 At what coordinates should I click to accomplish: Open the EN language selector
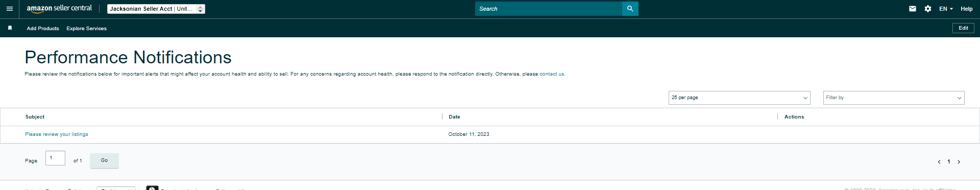pos(946,9)
